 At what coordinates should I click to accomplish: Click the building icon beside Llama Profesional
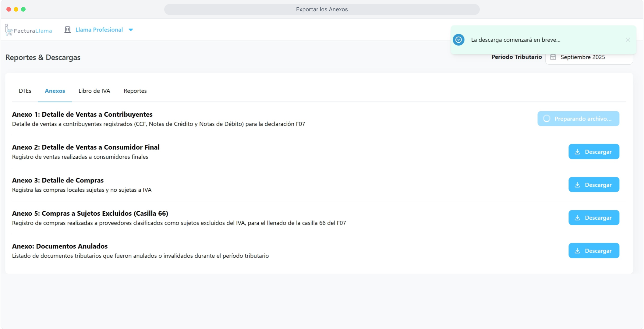68,30
